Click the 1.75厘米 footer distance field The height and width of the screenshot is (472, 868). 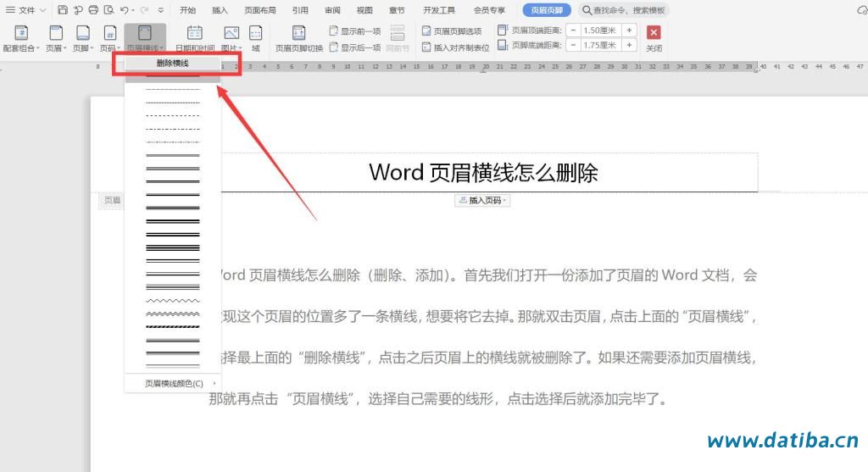coord(601,45)
